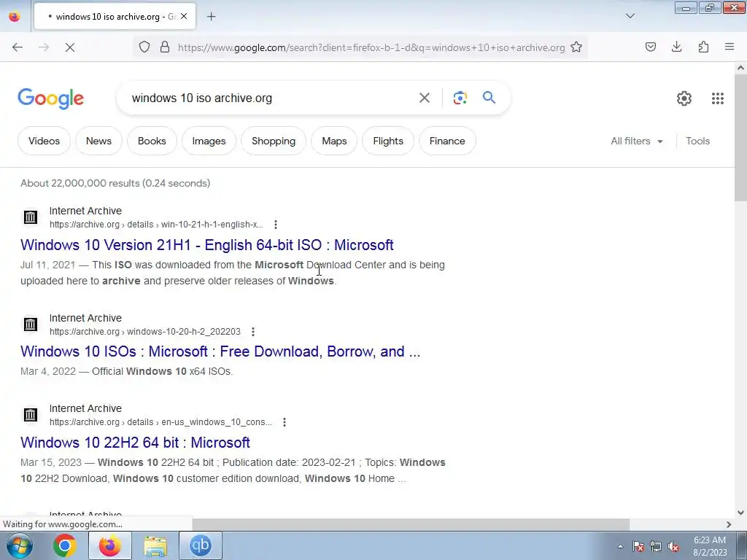Show hidden system tray icons
The height and width of the screenshot is (560, 747).
(x=620, y=546)
